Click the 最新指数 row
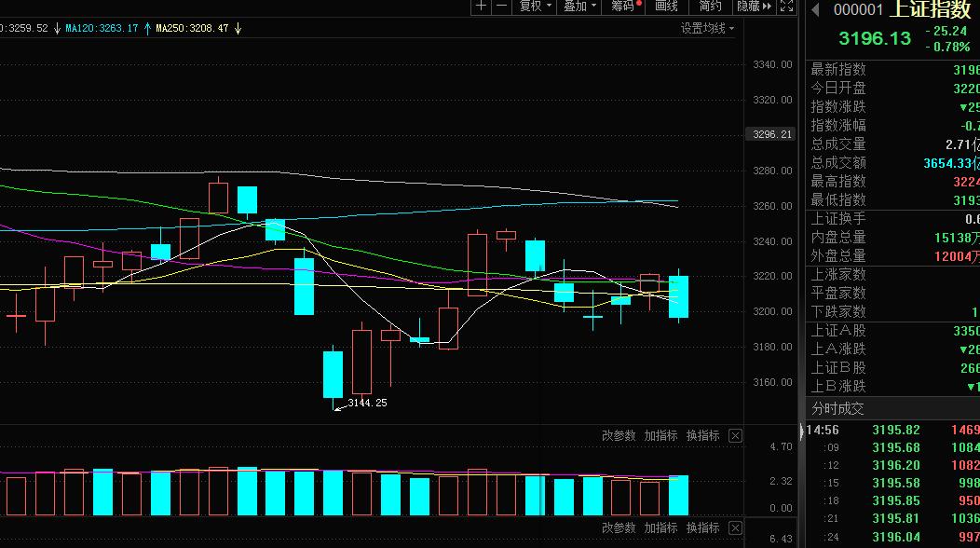980x548 pixels. [x=895, y=70]
